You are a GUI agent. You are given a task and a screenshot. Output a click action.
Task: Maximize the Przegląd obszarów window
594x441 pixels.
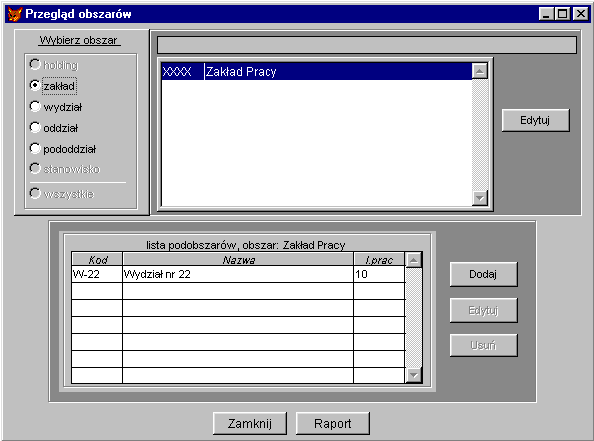563,14
